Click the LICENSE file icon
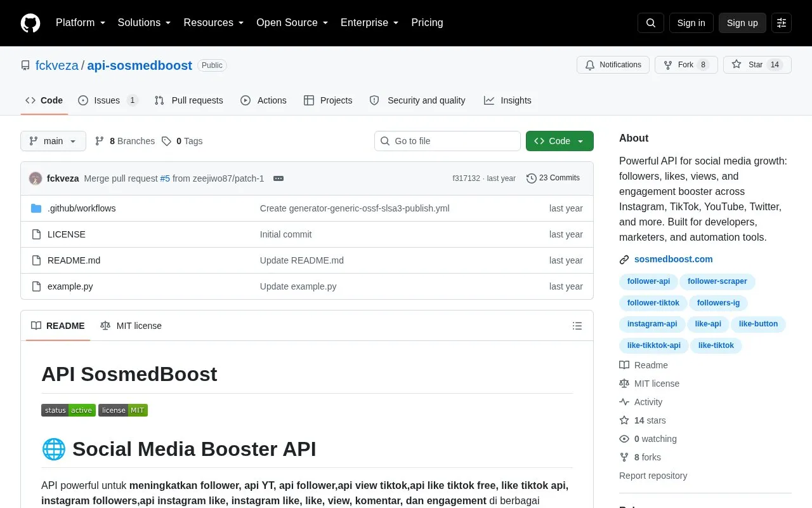812x508 pixels. pyautogui.click(x=36, y=234)
